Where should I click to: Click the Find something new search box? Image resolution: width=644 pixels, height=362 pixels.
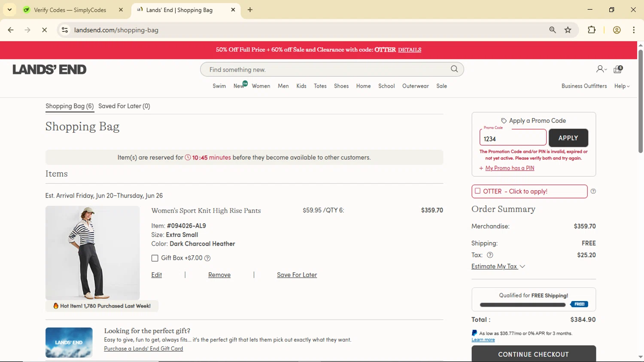332,70
